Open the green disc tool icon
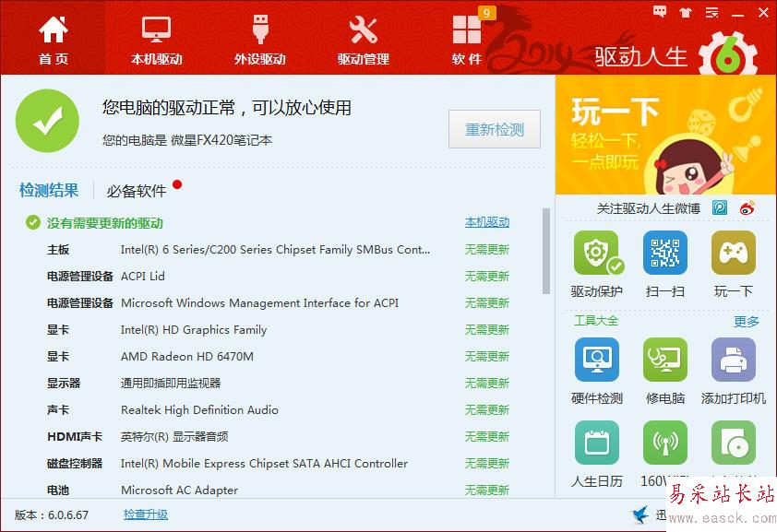777x532 pixels. click(x=734, y=443)
